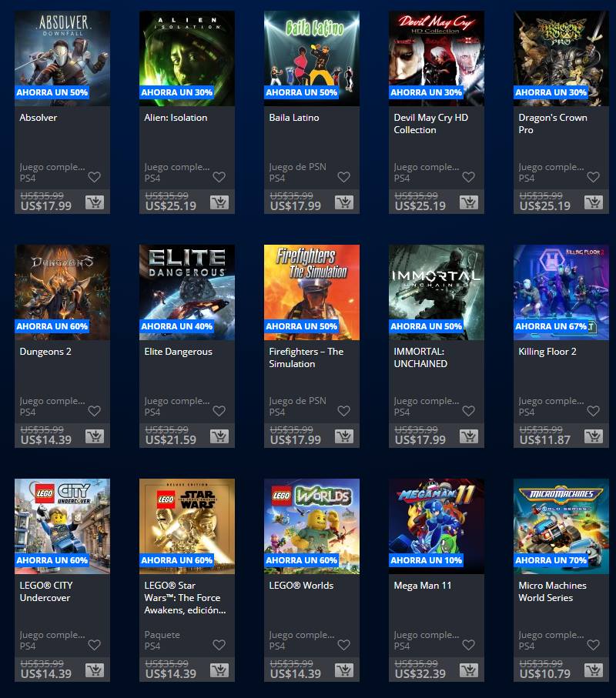
Task: Add LEGO Worlds to the cart
Action: [344, 670]
